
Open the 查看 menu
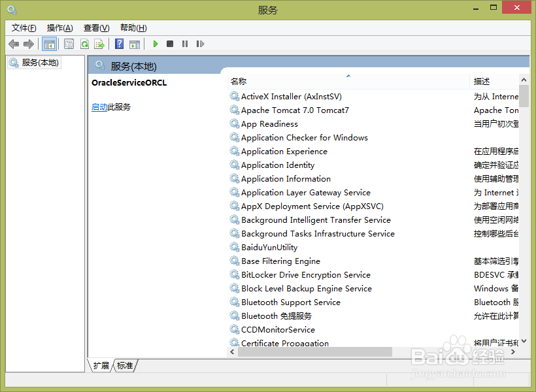point(95,27)
